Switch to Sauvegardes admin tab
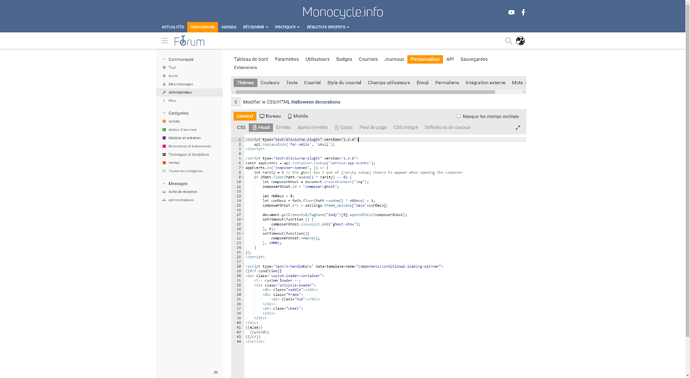Image resolution: width=690 pixels, height=378 pixels. pyautogui.click(x=474, y=59)
